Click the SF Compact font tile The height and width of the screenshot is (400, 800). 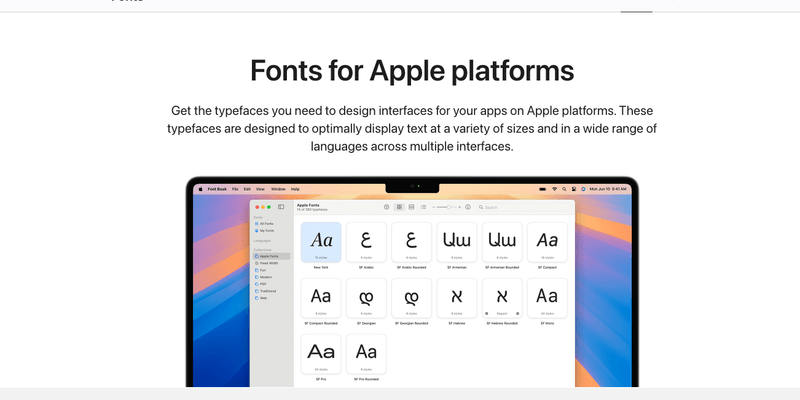(547, 242)
